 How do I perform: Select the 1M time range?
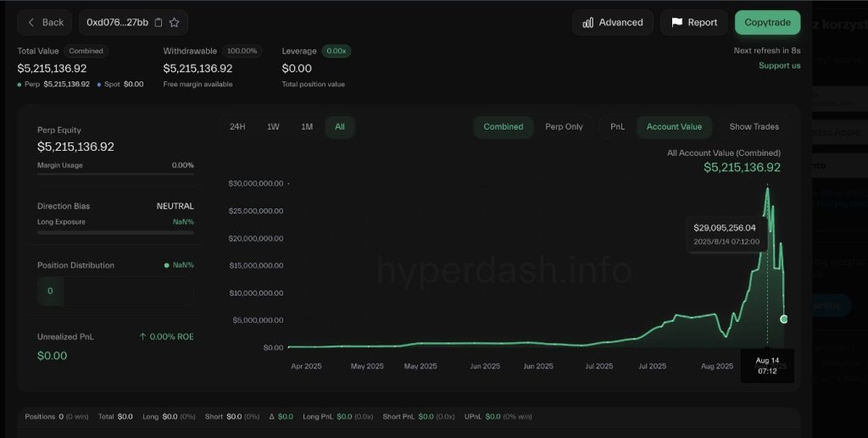[307, 126]
